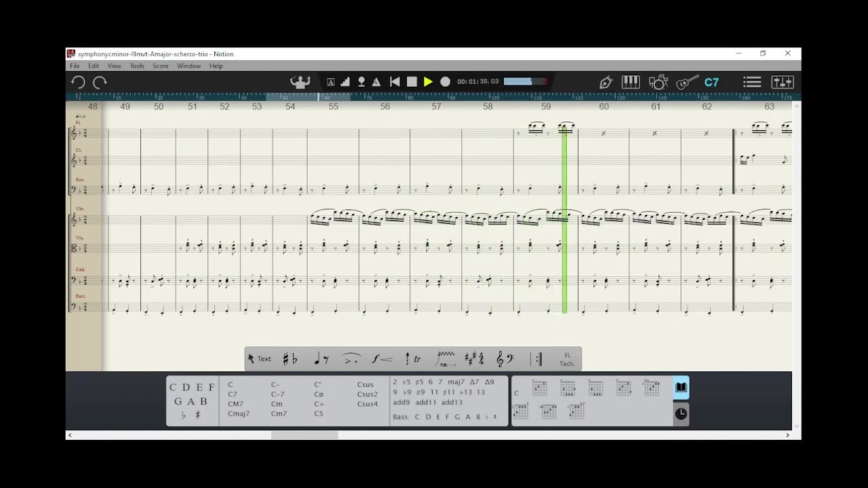Rewind to the beginning of the score
Image resolution: width=868 pixels, height=488 pixels.
[x=395, y=82]
